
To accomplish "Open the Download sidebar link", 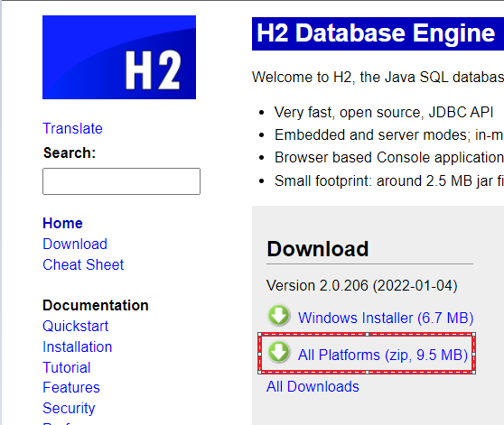I will pyautogui.click(x=75, y=244).
